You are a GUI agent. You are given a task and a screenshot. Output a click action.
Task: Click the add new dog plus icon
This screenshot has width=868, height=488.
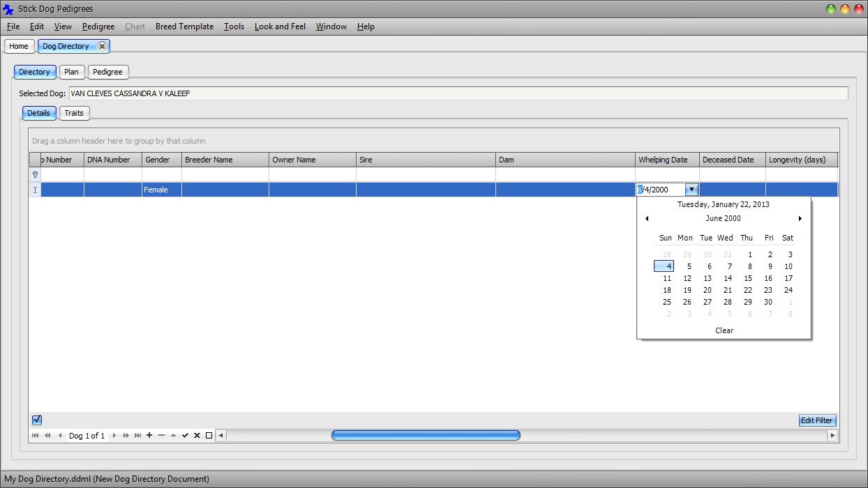click(149, 436)
